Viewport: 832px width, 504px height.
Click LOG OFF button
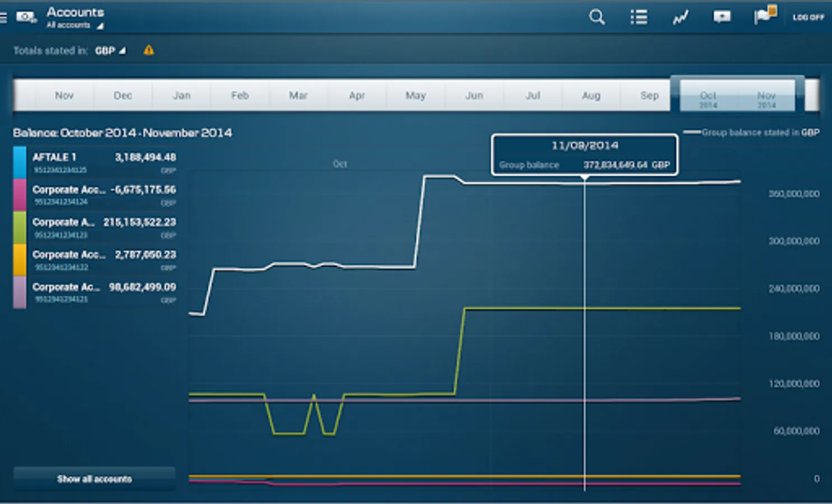click(x=808, y=17)
